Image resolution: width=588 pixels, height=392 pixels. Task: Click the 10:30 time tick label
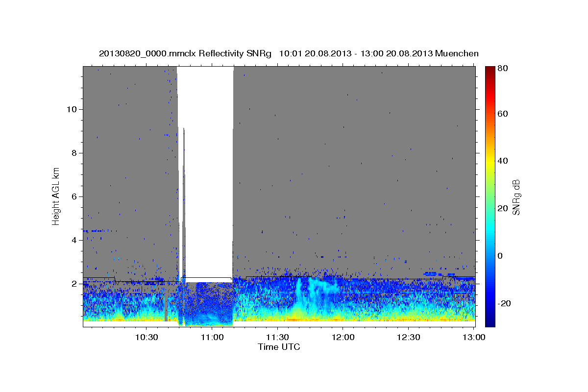(147, 338)
